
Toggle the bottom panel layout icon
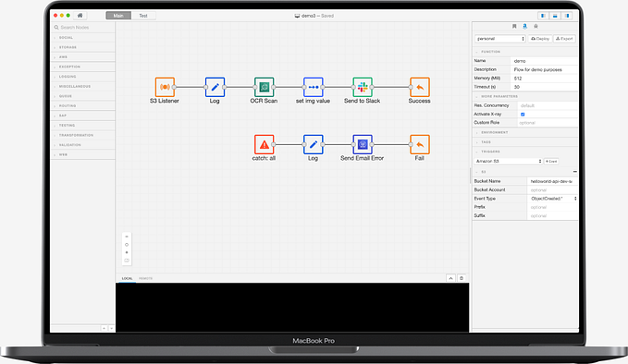(x=555, y=16)
